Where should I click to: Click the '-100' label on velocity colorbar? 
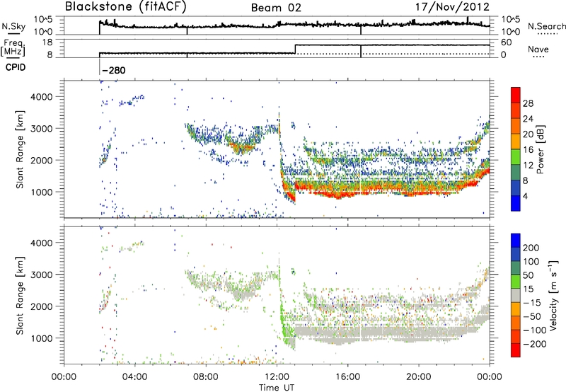[534, 330]
